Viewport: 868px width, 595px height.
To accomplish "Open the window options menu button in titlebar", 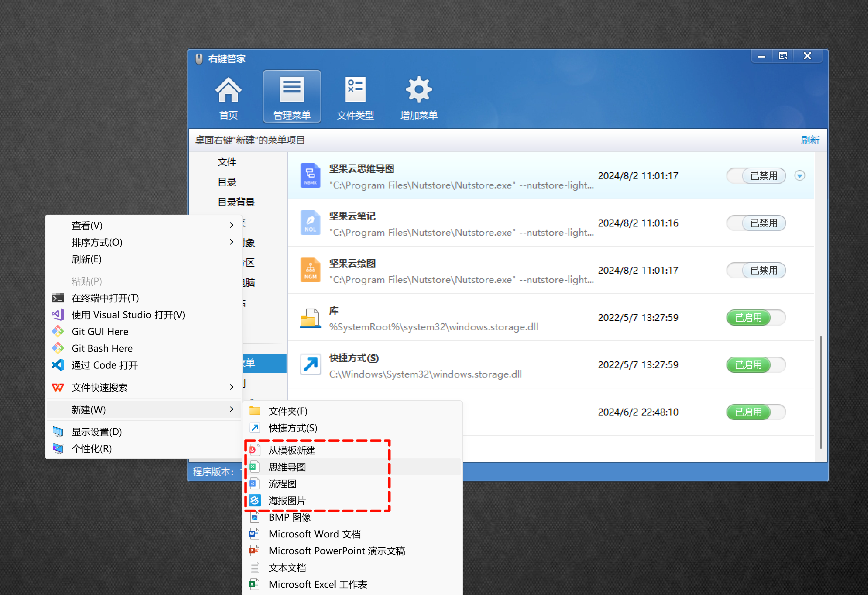I will [783, 56].
